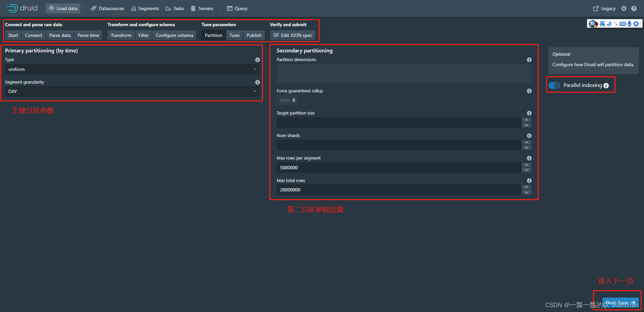Toggle Parallel indexing switch
Screen dimensions: 644x312
pyautogui.click(x=554, y=85)
